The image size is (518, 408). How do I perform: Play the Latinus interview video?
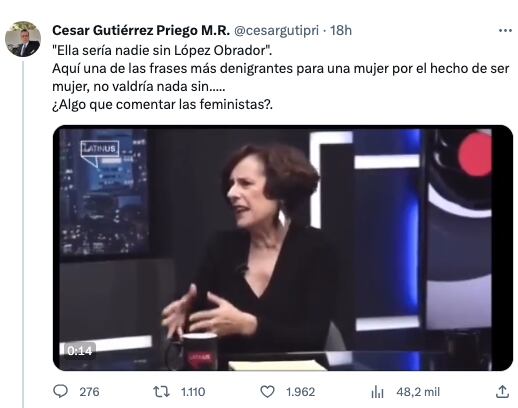click(283, 248)
